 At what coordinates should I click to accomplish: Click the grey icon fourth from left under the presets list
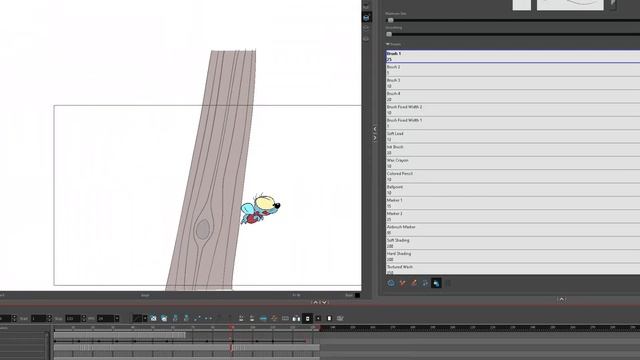click(x=425, y=283)
